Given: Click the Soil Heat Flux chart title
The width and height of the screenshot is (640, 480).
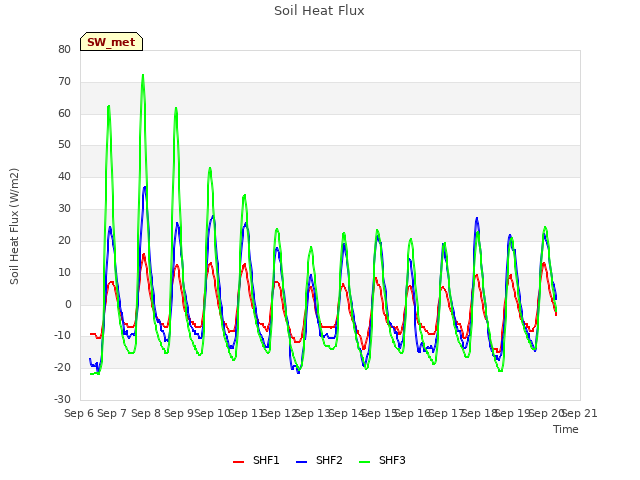Looking at the screenshot, I should tap(319, 11).
